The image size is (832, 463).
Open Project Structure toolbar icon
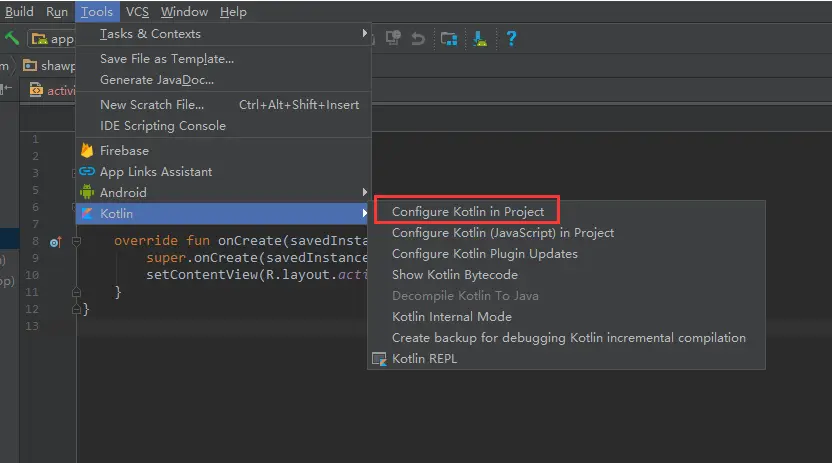pos(448,38)
